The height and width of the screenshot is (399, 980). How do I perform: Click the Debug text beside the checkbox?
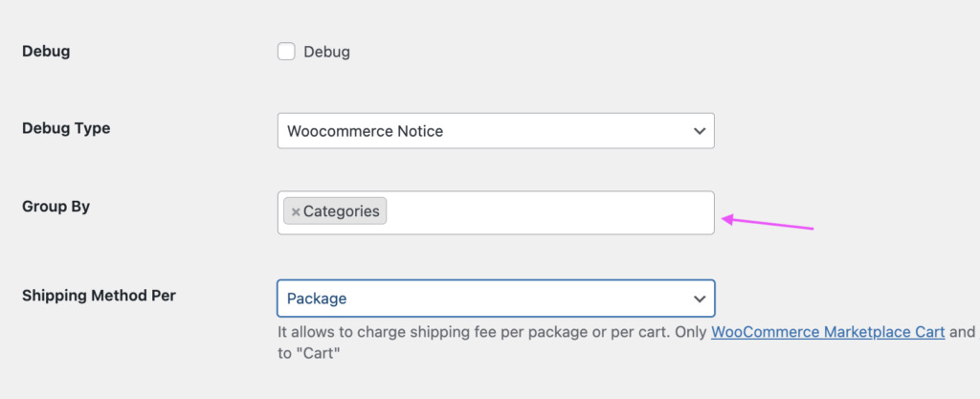(x=326, y=52)
